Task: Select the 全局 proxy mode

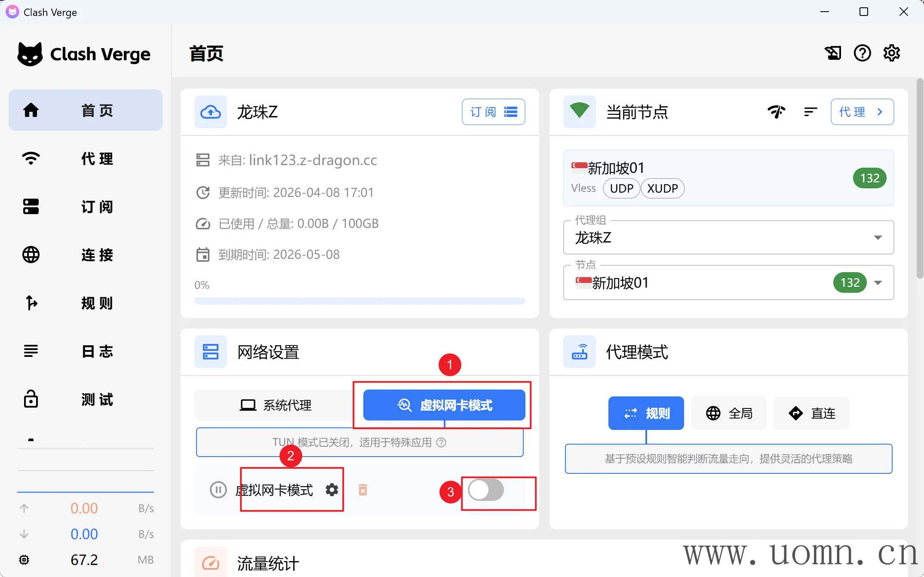Action: [x=729, y=413]
